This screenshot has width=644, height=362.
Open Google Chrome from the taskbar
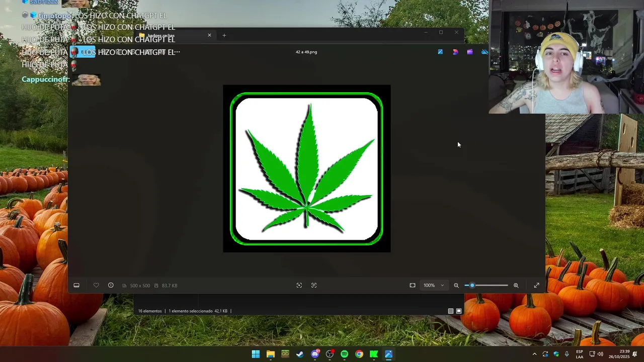[359, 354]
